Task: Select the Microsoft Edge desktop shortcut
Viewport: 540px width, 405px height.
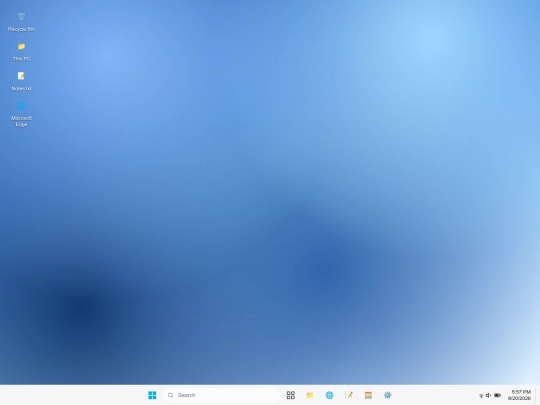Action: [21, 114]
